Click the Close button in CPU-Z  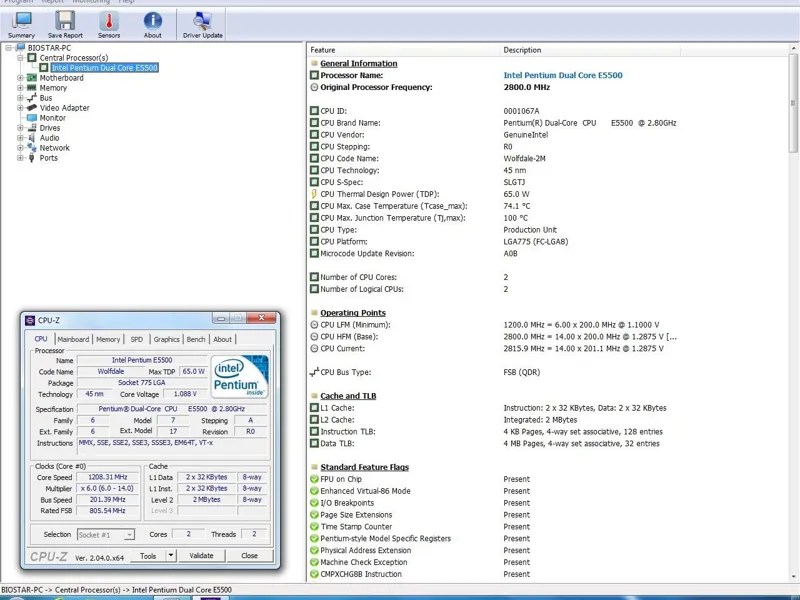249,555
